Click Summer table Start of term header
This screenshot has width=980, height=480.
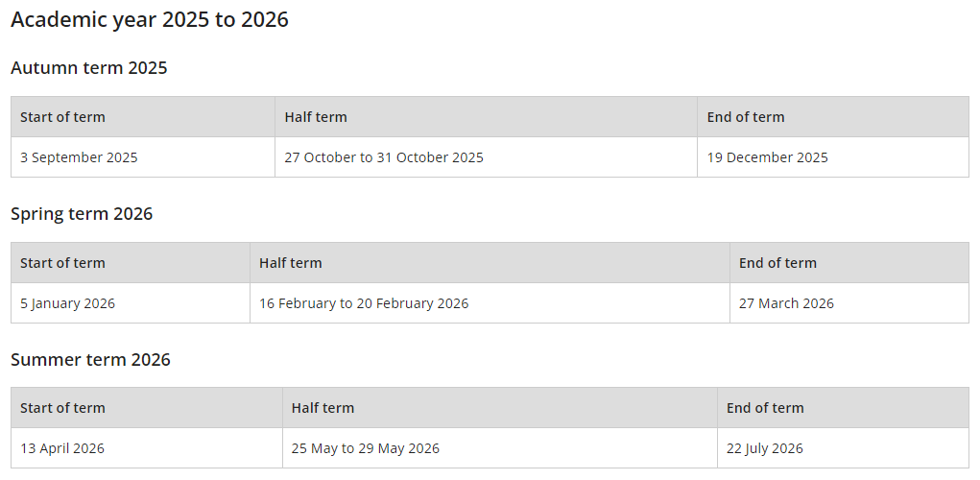click(x=146, y=408)
